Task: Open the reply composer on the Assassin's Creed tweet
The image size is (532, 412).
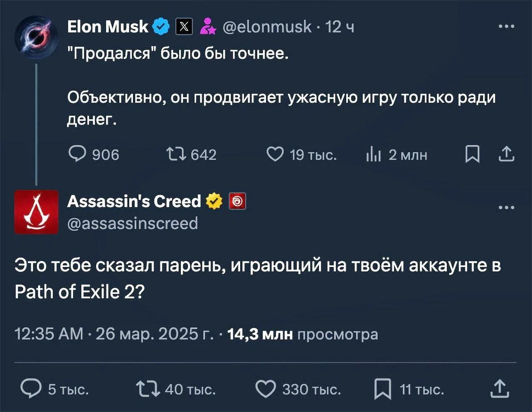Action: pos(31,389)
